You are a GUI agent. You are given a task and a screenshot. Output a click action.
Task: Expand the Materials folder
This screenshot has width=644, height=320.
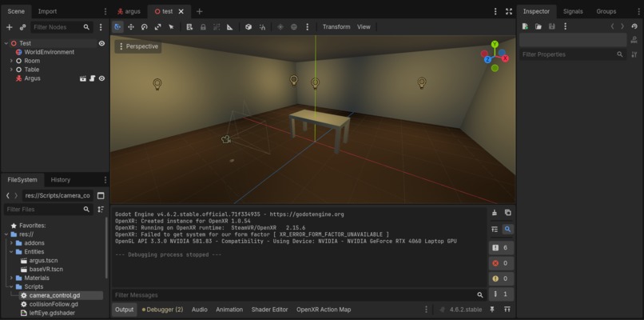[11, 278]
